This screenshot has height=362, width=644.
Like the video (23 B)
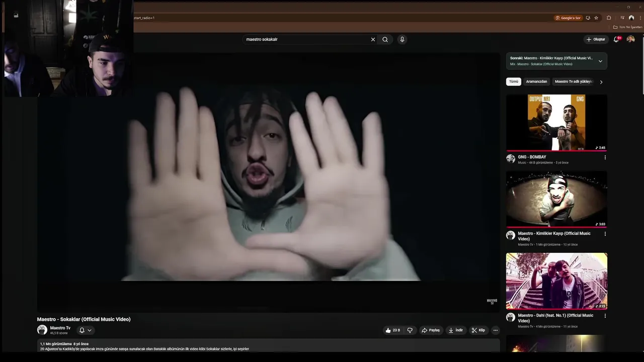coord(393,330)
